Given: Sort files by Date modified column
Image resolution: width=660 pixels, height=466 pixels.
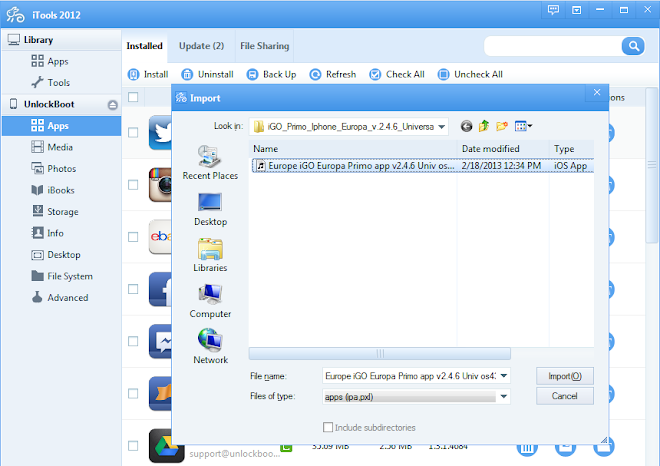Looking at the screenshot, I should tap(503, 149).
